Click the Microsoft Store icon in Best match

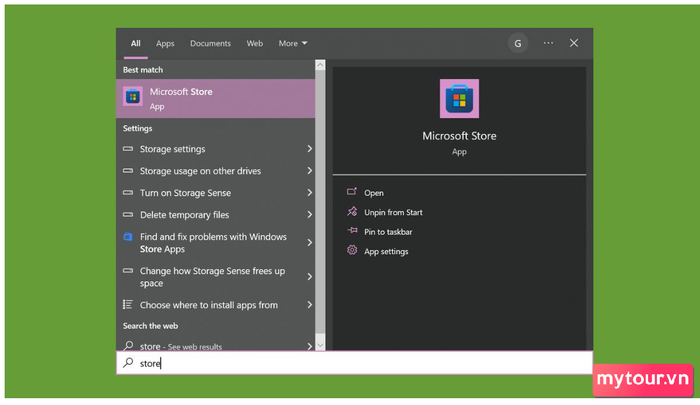click(132, 97)
